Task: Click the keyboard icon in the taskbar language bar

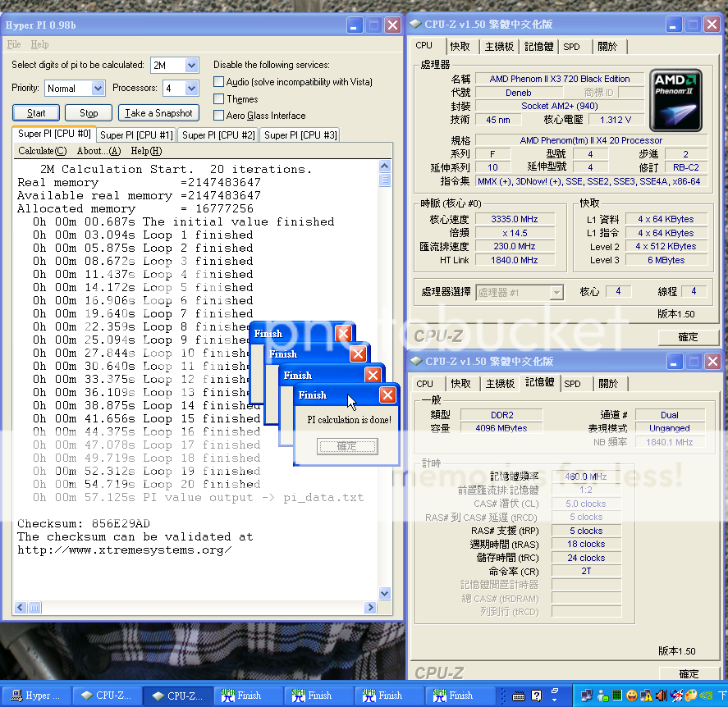Action: (x=519, y=696)
